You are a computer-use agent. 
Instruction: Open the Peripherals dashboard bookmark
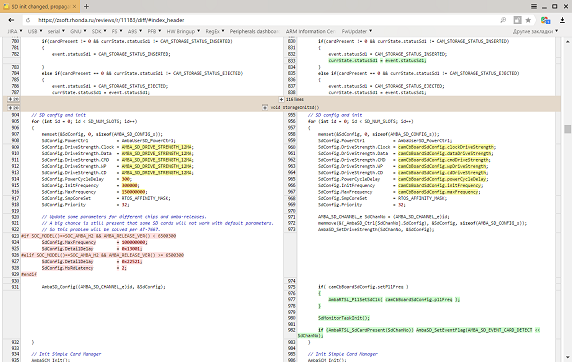pos(254,31)
